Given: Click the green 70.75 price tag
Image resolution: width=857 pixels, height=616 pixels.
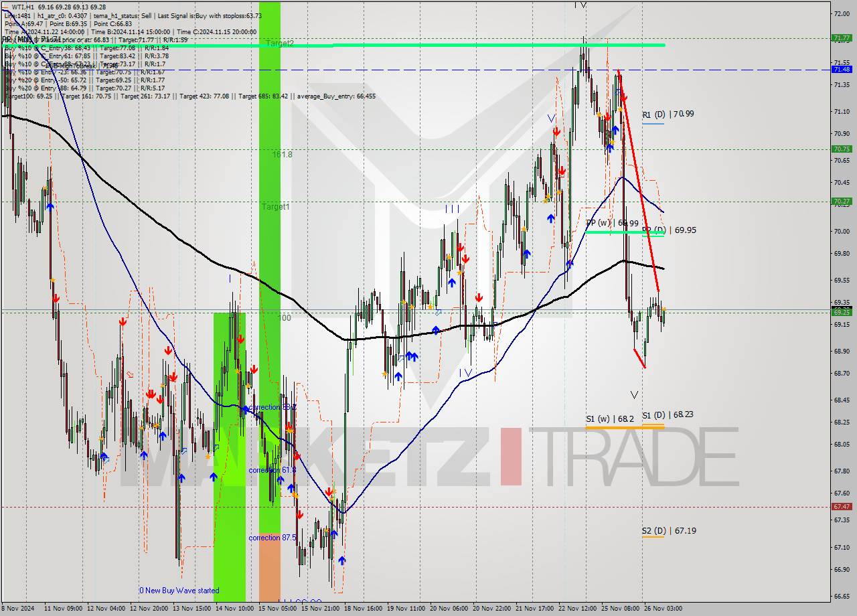Looking at the screenshot, I should click(x=841, y=149).
